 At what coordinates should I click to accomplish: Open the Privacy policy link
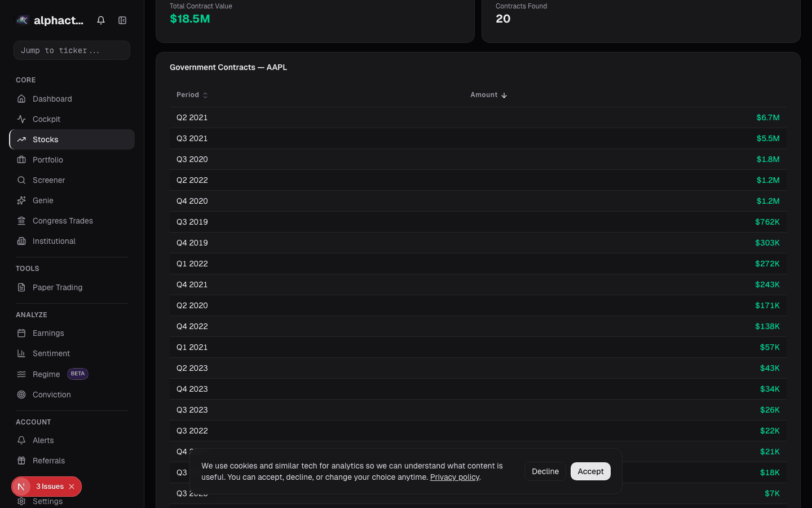[454, 477]
